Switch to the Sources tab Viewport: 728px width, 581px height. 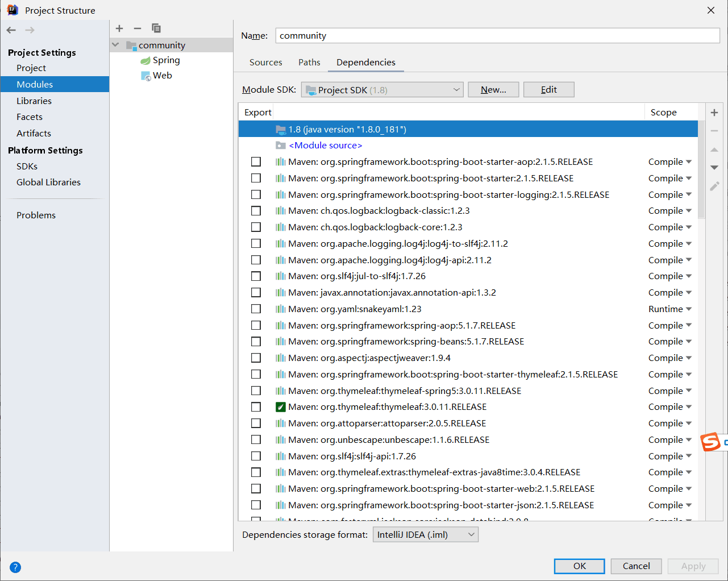(266, 63)
